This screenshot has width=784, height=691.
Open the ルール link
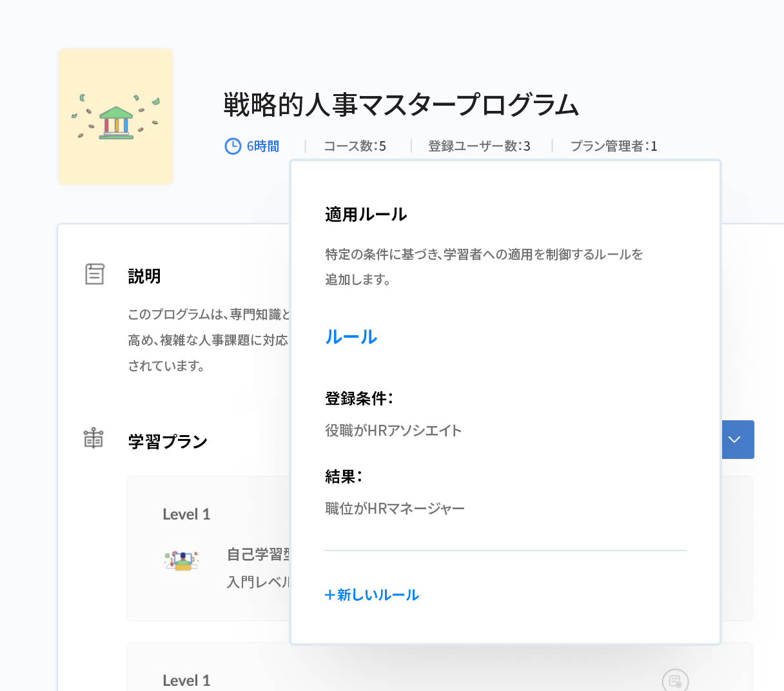coord(350,336)
